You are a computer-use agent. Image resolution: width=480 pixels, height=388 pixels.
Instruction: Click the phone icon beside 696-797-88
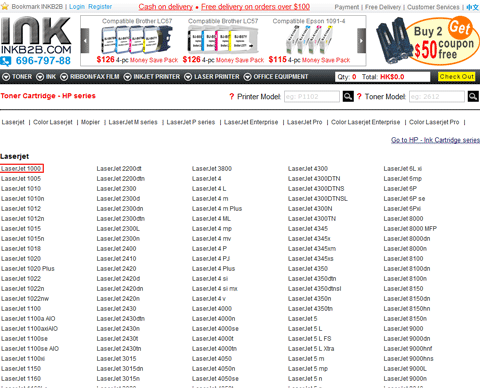click(x=6, y=61)
